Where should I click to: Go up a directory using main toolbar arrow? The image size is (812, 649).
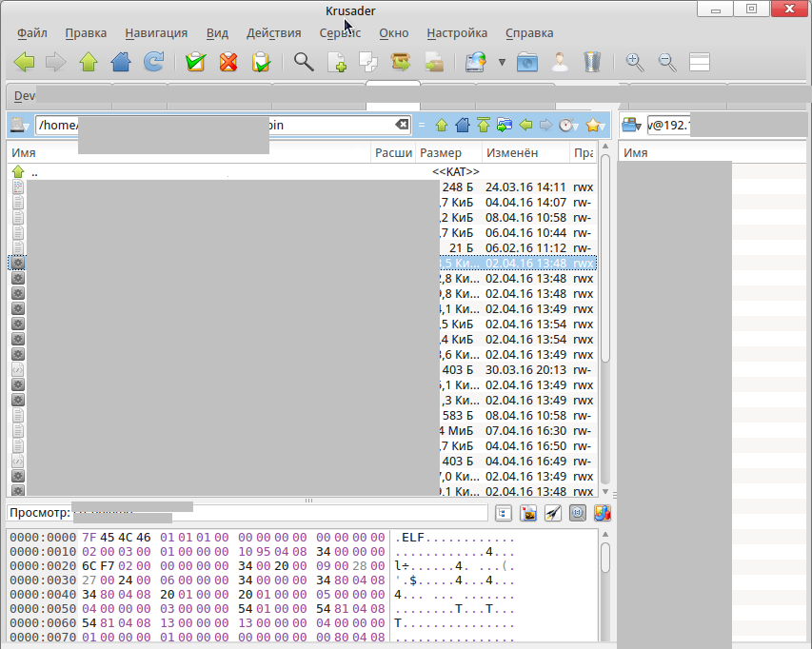tap(88, 62)
